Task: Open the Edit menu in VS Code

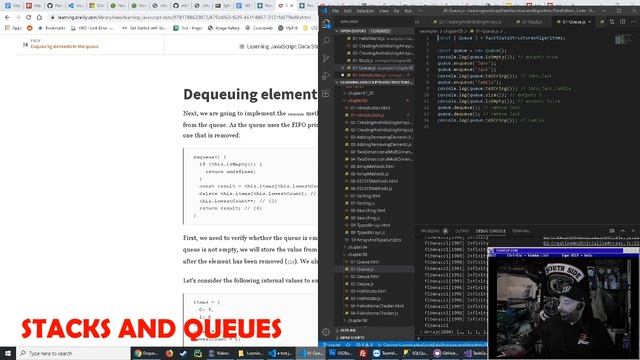Action: click(x=348, y=11)
